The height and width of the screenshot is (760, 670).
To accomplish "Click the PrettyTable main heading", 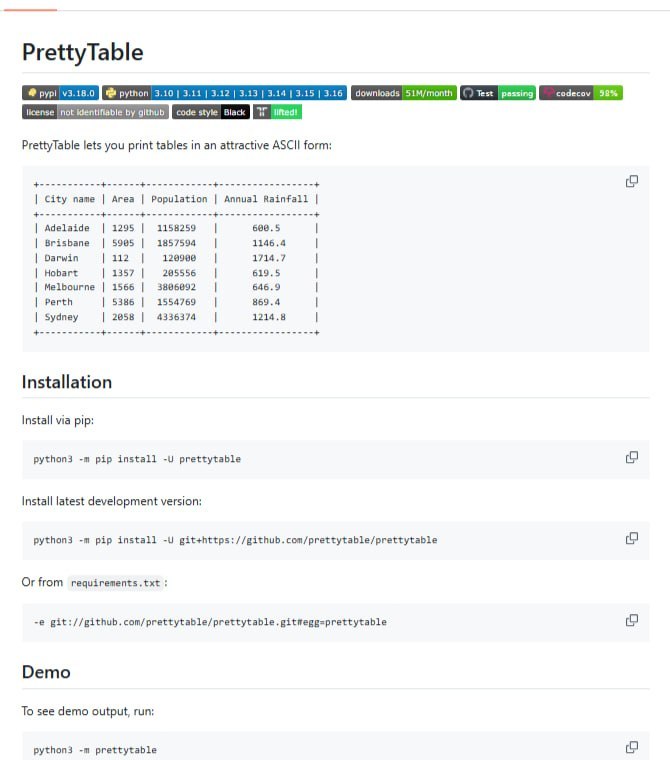I will click(83, 52).
